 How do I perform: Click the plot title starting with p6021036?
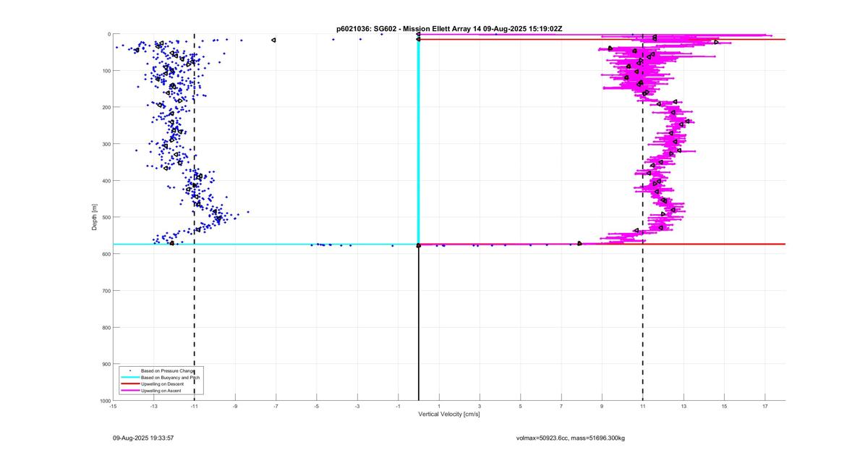tap(449, 28)
